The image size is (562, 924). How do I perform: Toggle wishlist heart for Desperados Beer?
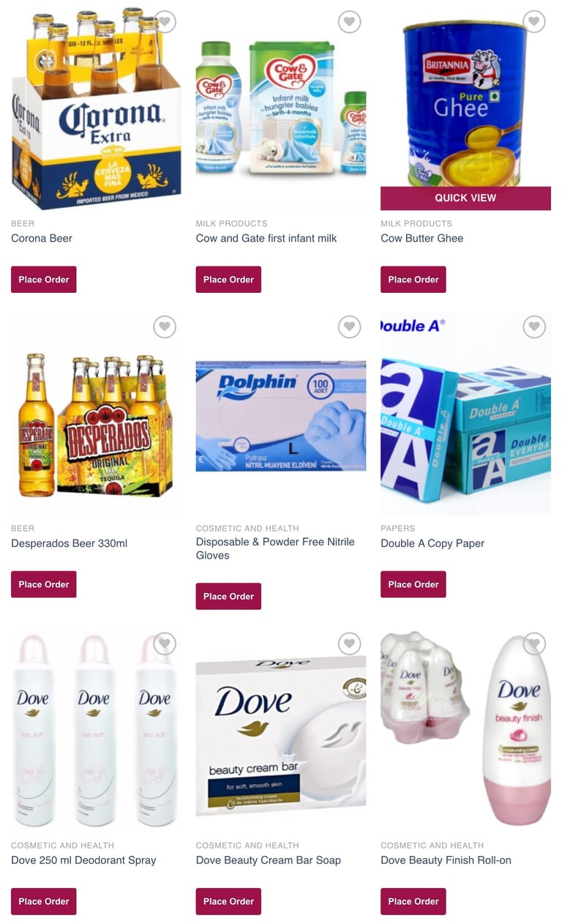tap(165, 327)
